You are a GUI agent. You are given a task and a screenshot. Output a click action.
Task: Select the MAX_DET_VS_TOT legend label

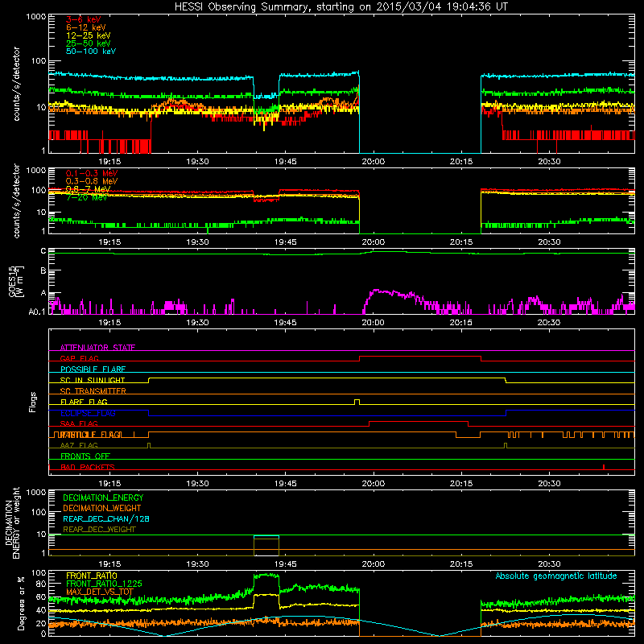[100, 592]
